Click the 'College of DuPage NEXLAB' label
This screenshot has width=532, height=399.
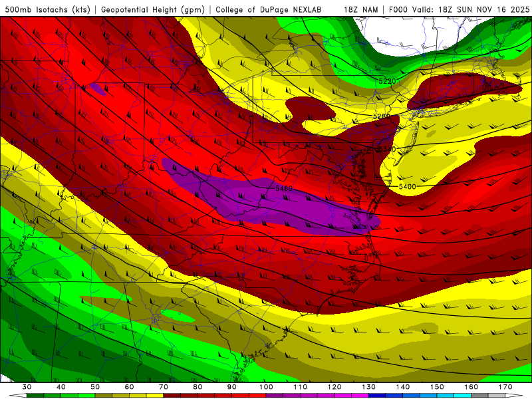(x=269, y=10)
